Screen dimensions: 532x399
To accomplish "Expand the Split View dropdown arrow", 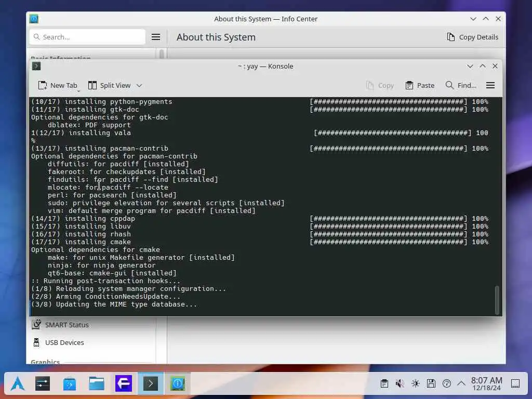I will point(139,86).
